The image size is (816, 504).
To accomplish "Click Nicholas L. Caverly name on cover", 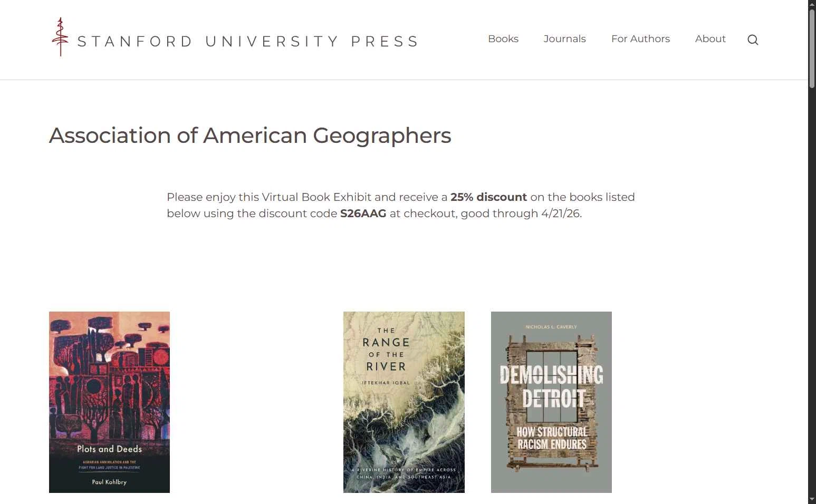I will (x=551, y=327).
